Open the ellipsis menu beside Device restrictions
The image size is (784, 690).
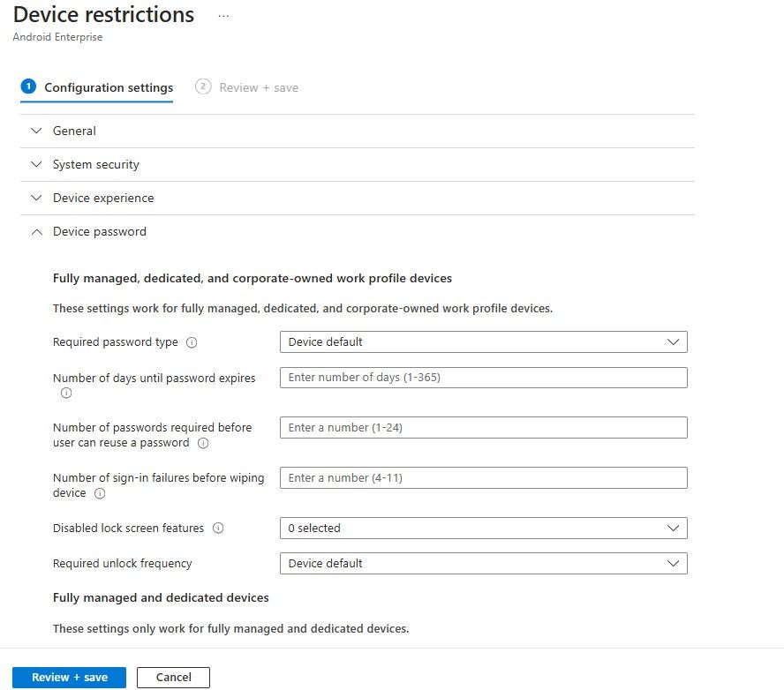click(x=223, y=16)
